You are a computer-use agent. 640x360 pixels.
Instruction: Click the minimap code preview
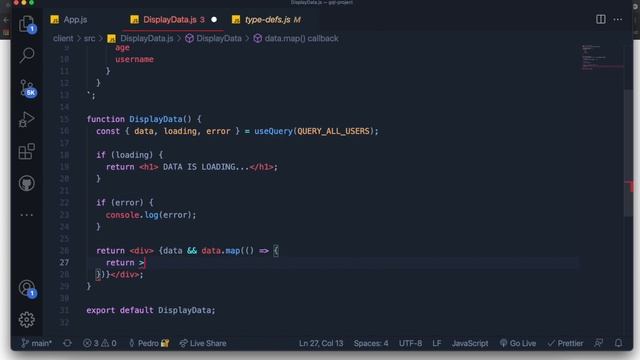click(602, 58)
